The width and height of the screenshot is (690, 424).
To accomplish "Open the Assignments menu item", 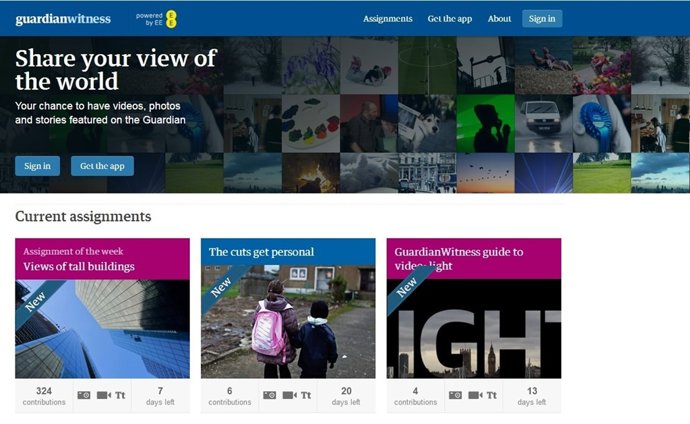I will click(x=387, y=19).
